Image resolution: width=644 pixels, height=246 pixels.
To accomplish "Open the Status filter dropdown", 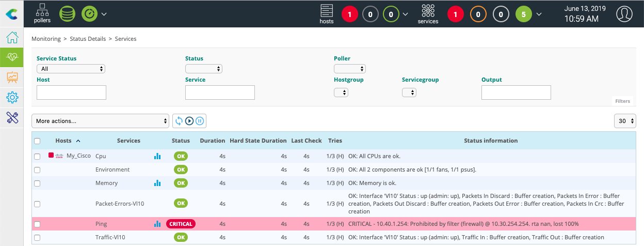I will 204,69.
